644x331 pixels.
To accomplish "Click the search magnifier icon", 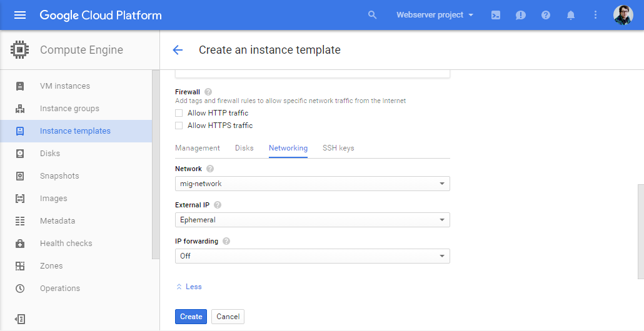I will 372,15.
